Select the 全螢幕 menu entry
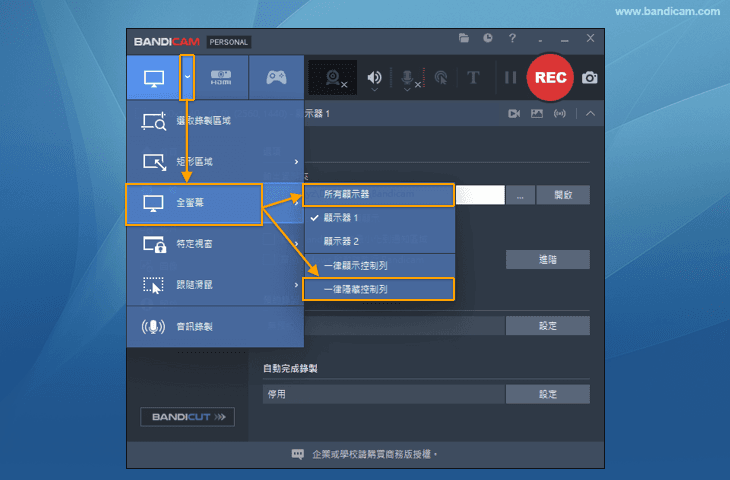The image size is (730, 480). click(x=194, y=204)
